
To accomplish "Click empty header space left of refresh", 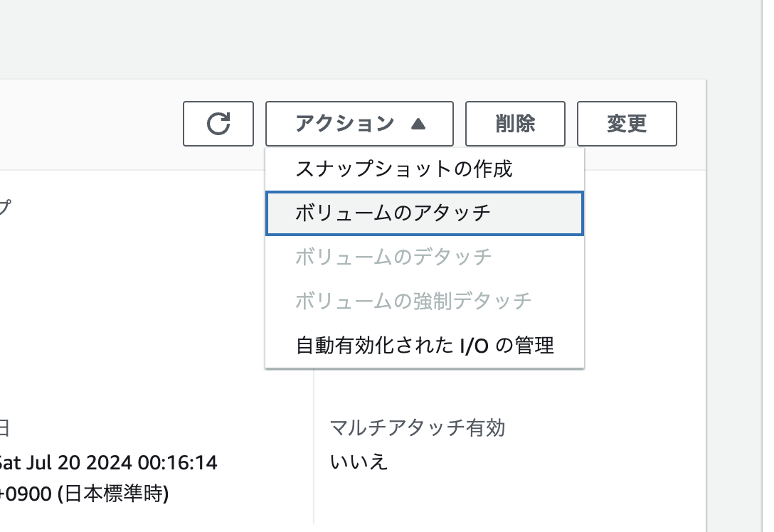I will 92,124.
